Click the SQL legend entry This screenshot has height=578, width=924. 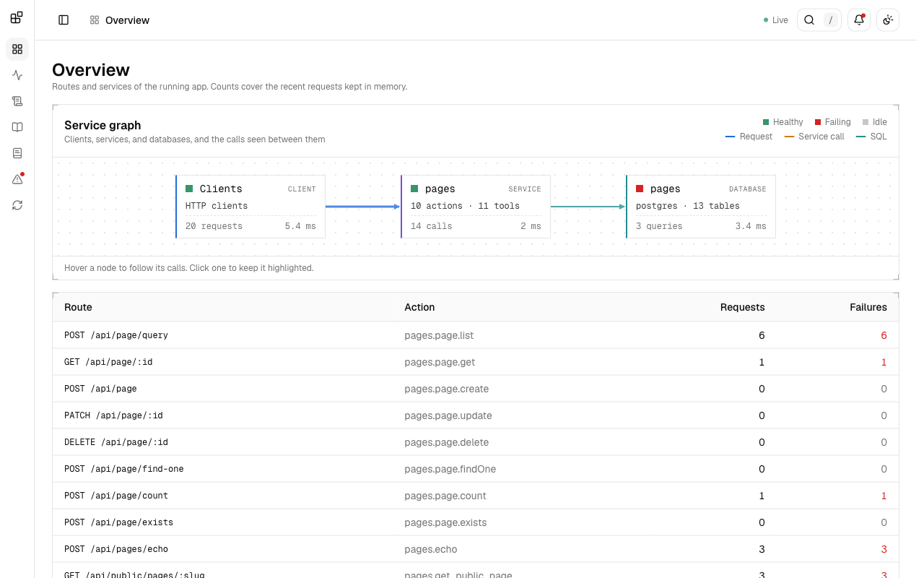pos(871,137)
